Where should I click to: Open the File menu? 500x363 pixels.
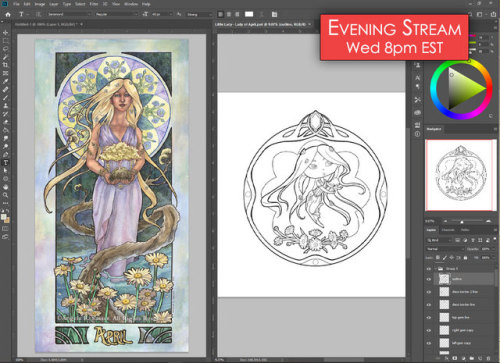point(16,4)
